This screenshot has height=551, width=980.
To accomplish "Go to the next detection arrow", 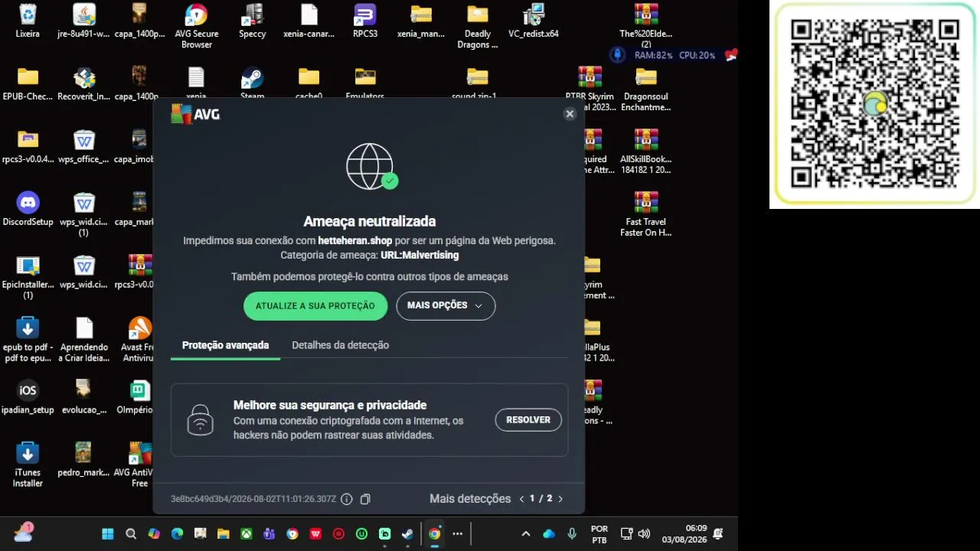I will pyautogui.click(x=560, y=499).
